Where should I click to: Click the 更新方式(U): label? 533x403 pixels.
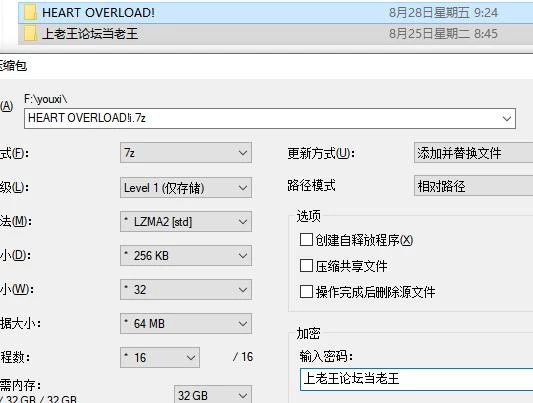click(321, 154)
